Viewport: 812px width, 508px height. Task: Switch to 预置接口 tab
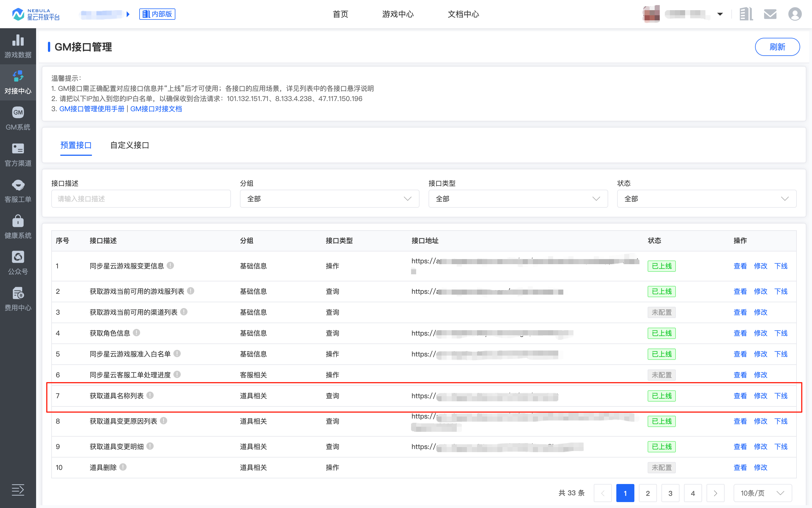(x=76, y=145)
